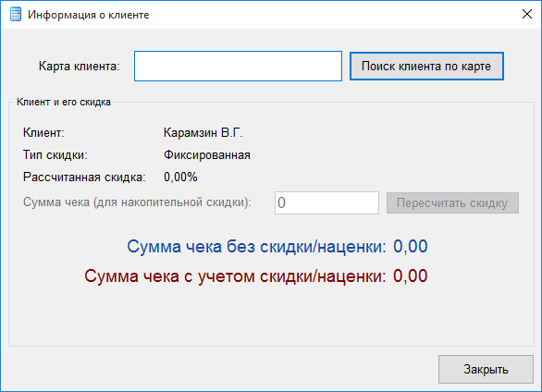This screenshot has height=392, width=542.
Task: Click the Карта клиента input field
Action: point(238,67)
